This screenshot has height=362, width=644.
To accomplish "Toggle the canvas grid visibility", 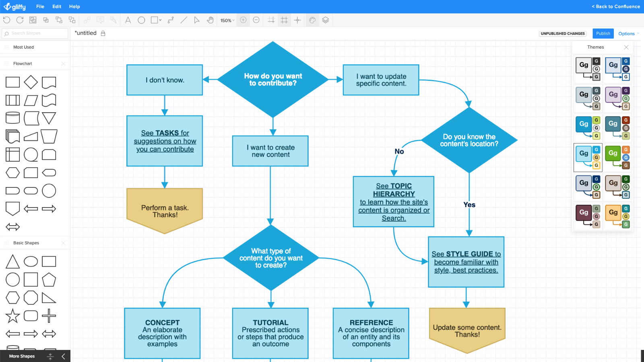I will (x=284, y=20).
